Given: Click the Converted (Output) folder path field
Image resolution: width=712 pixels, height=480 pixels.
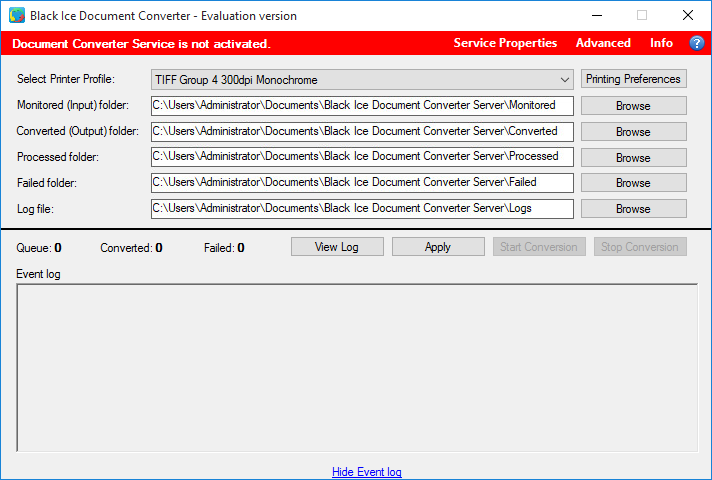Looking at the screenshot, I should 362,132.
